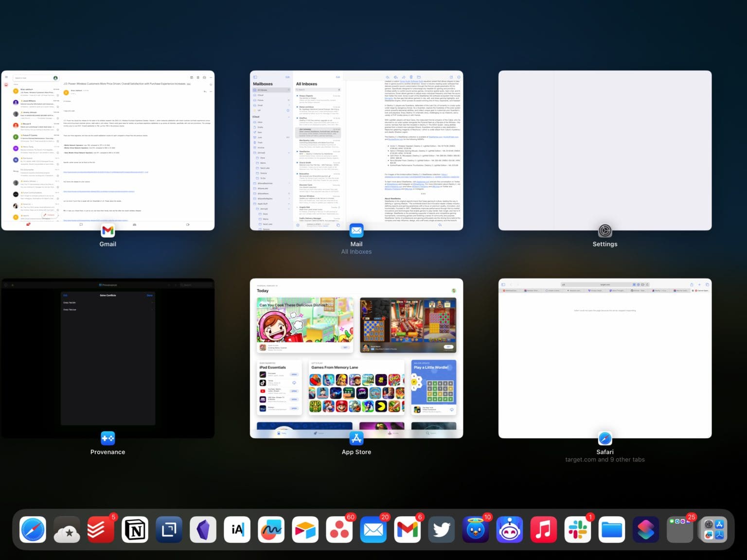Launch Todoist showing 5 notifications
Image resolution: width=747 pixels, height=560 pixels.
[x=101, y=529]
